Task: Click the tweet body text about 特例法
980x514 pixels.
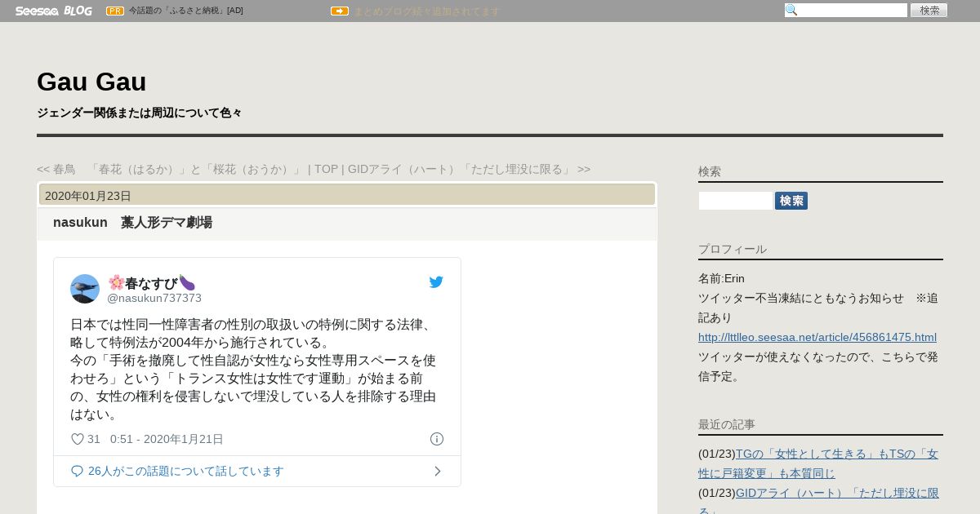Action: pyautogui.click(x=253, y=369)
